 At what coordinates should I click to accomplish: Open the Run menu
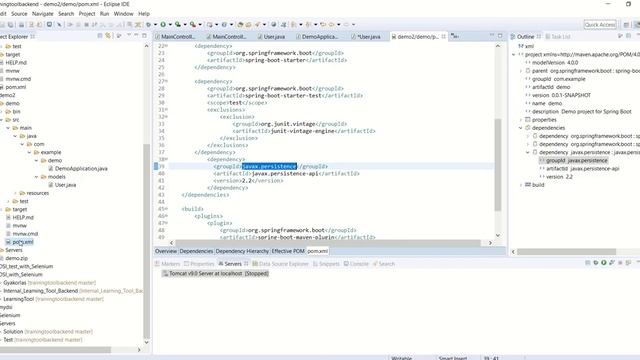tap(104, 13)
